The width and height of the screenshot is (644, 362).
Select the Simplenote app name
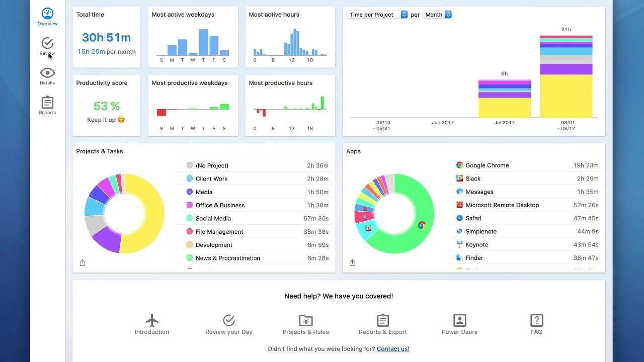point(481,232)
